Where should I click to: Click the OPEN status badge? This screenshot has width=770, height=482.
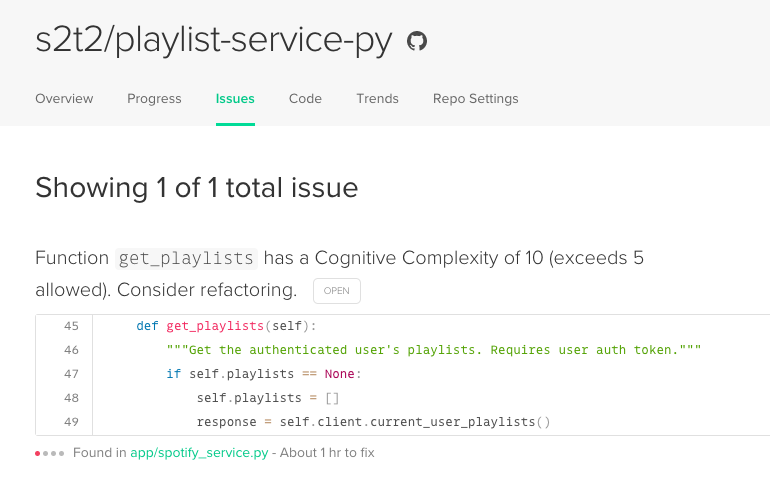coord(336,291)
